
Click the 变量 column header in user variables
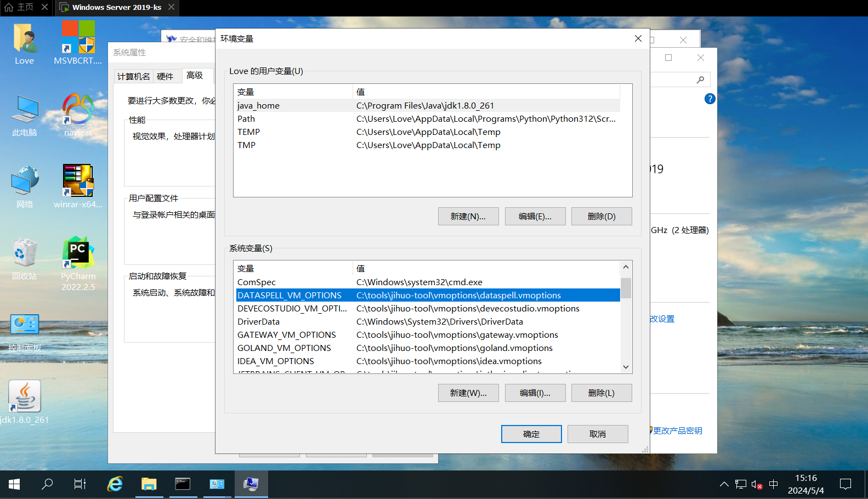click(x=293, y=92)
